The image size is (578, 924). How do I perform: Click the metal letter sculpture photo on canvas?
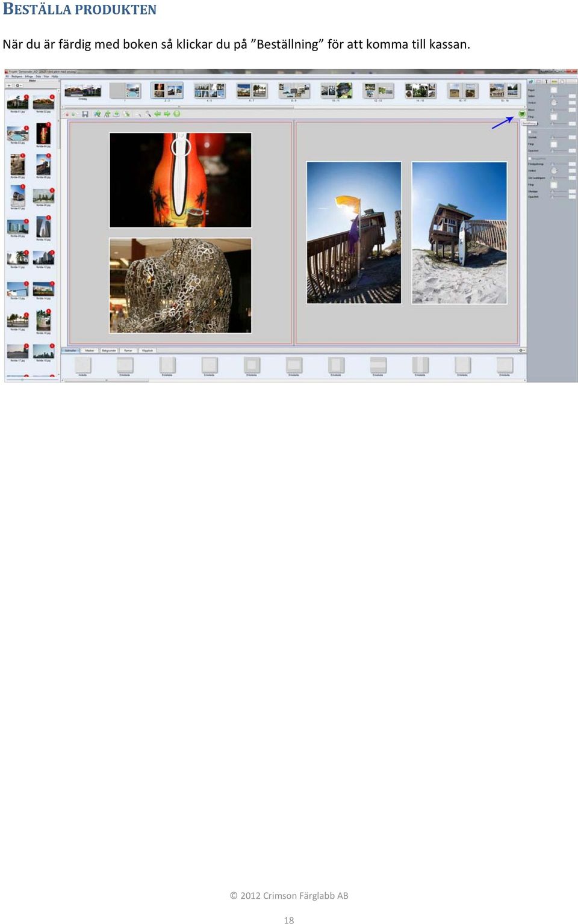pos(180,285)
